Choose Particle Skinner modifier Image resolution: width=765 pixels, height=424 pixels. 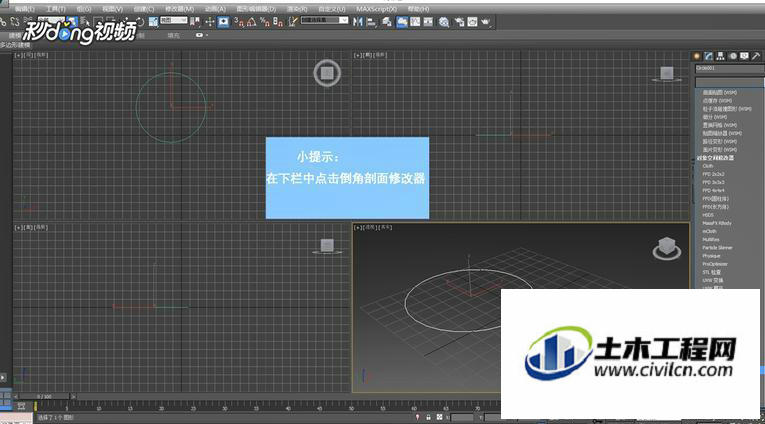coord(717,248)
